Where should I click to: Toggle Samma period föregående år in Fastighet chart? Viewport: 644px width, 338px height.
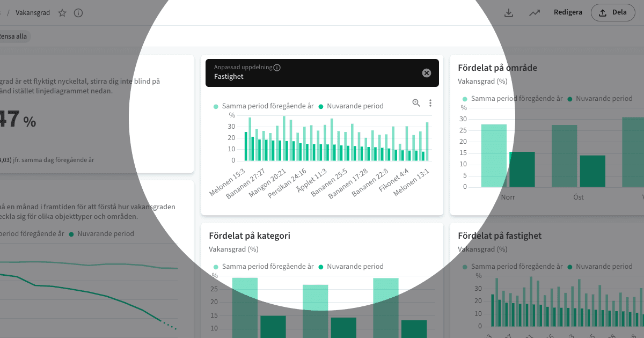click(x=264, y=106)
